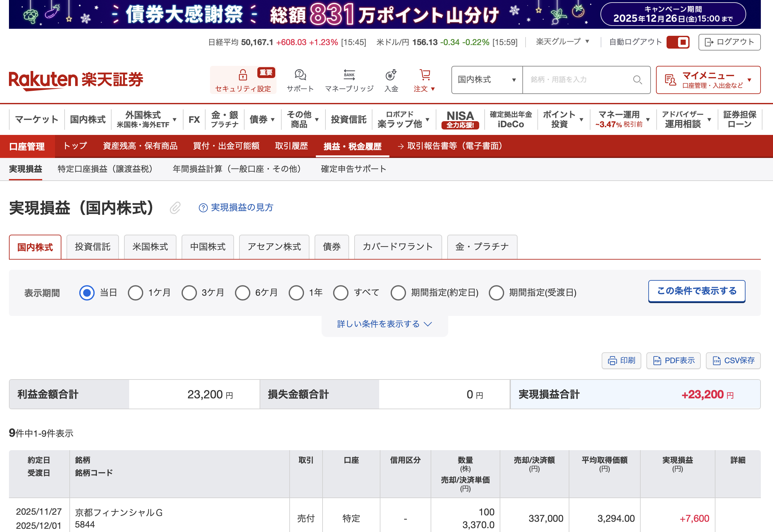The height and width of the screenshot is (532, 773).
Task: Save results via CSV保存 icon
Action: click(716, 361)
